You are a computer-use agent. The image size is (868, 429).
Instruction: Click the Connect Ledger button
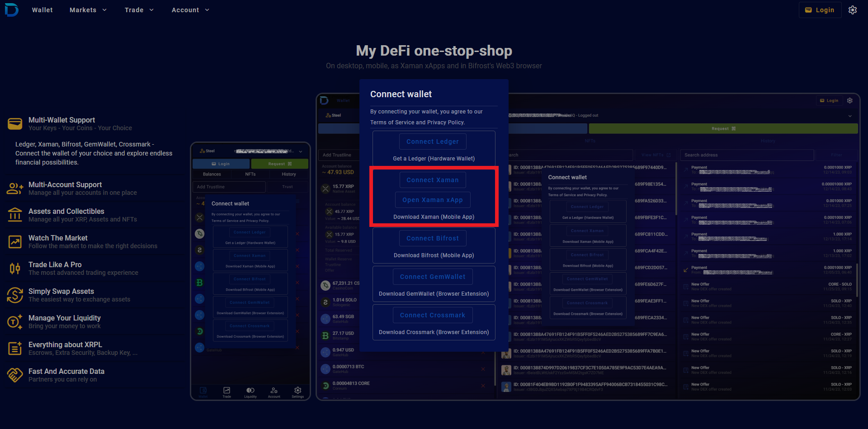pos(433,141)
